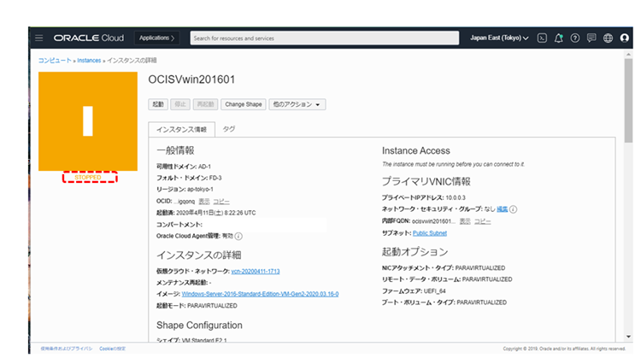Copy the internal FQDN
641x364 pixels.
[482, 221]
